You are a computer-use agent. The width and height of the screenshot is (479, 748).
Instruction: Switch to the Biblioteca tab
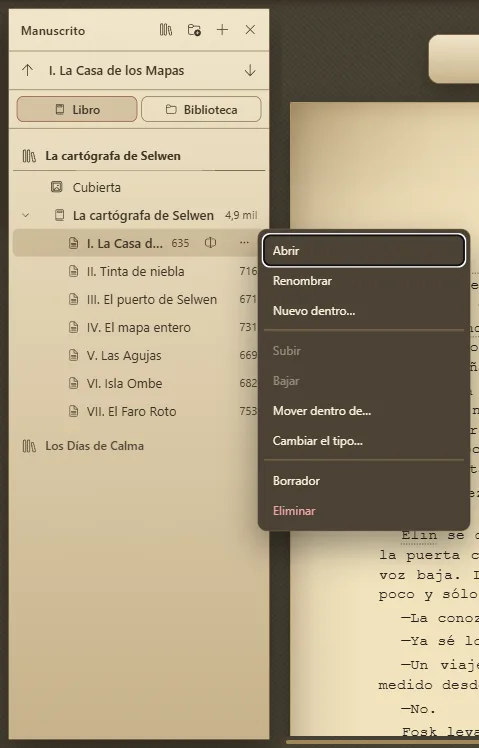click(201, 109)
